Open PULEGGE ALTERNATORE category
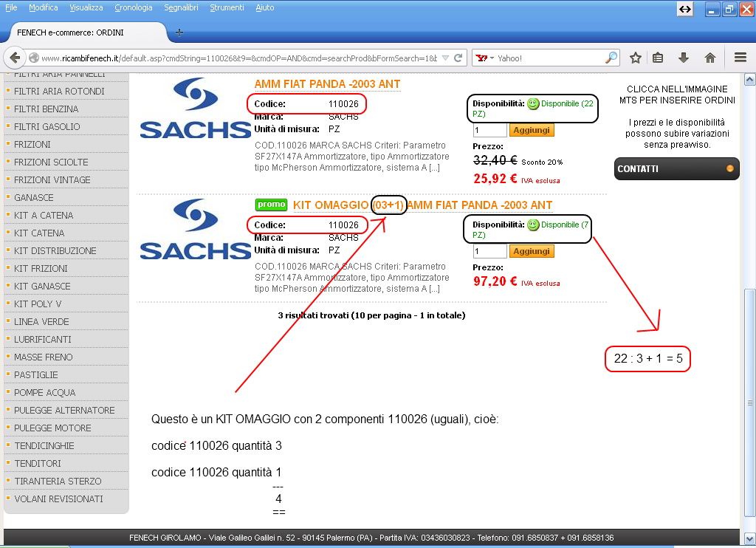 coord(65,411)
